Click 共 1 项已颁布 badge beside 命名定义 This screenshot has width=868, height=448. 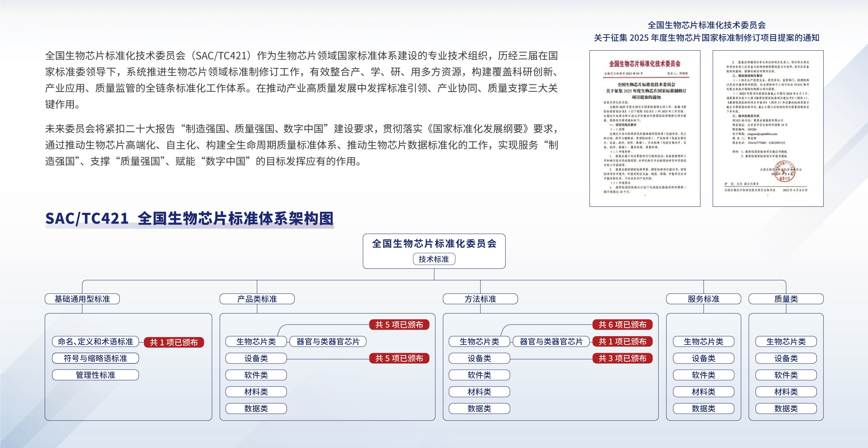pyautogui.click(x=173, y=342)
